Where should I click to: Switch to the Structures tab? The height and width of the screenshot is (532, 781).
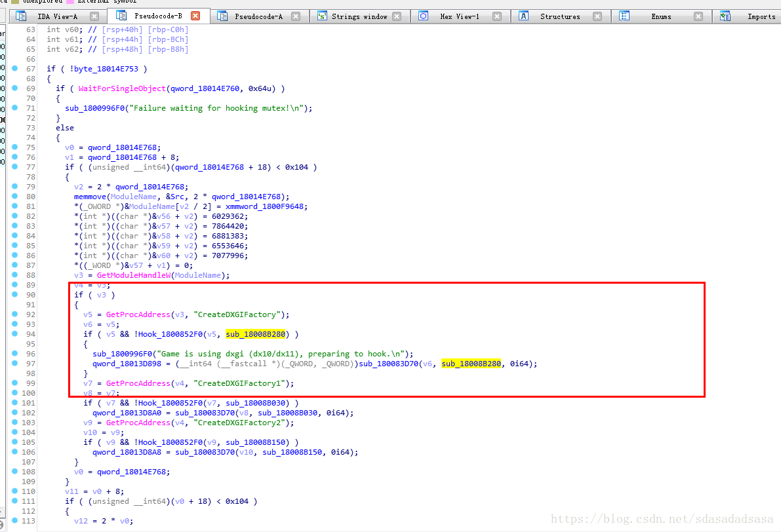tap(560, 16)
